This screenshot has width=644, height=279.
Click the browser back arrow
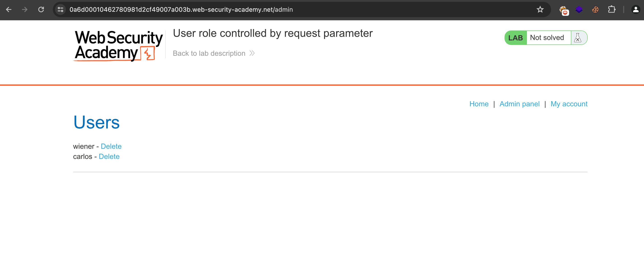[x=9, y=9]
